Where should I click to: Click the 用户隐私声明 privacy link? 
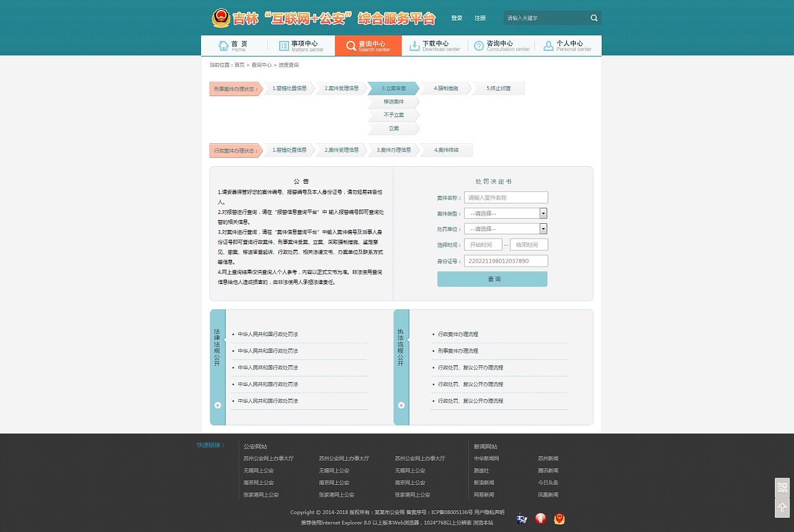click(489, 512)
